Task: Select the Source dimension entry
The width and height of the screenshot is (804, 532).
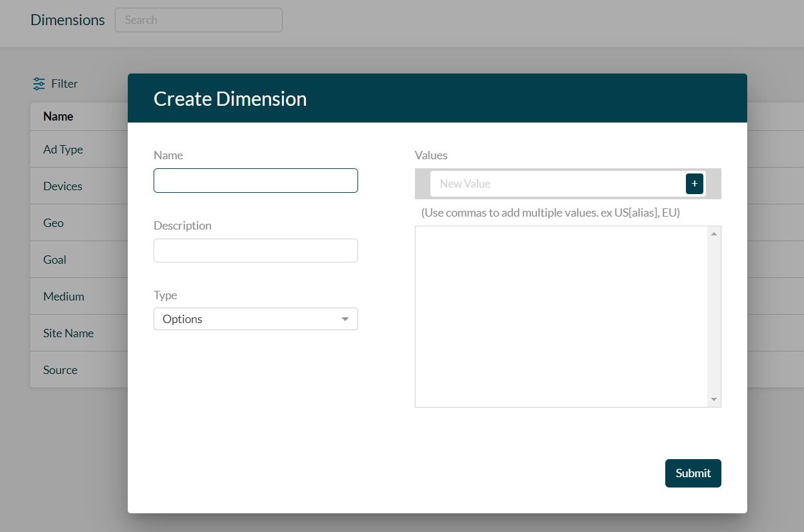Action: [x=60, y=369]
